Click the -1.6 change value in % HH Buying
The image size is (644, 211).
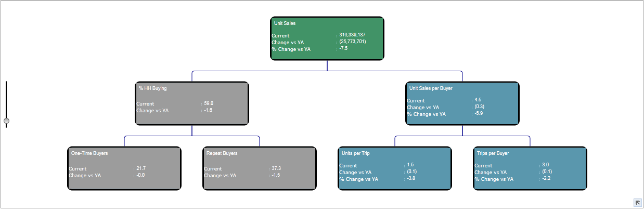click(208, 110)
